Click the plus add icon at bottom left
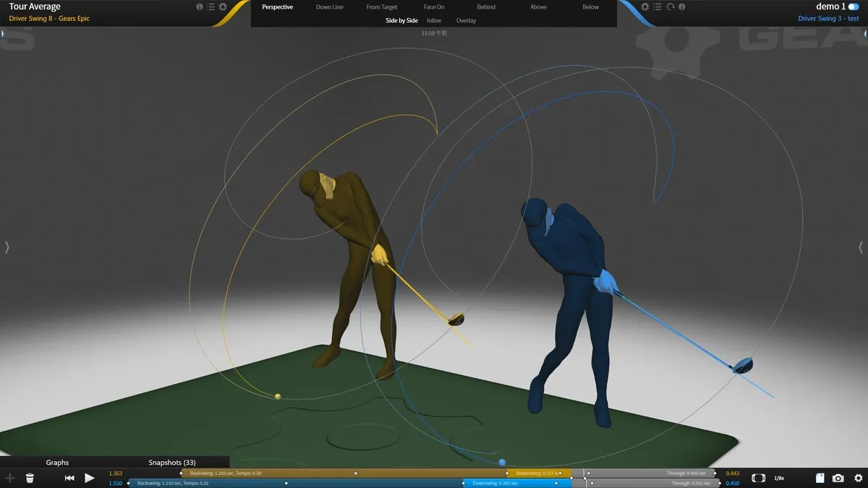 (x=10, y=478)
